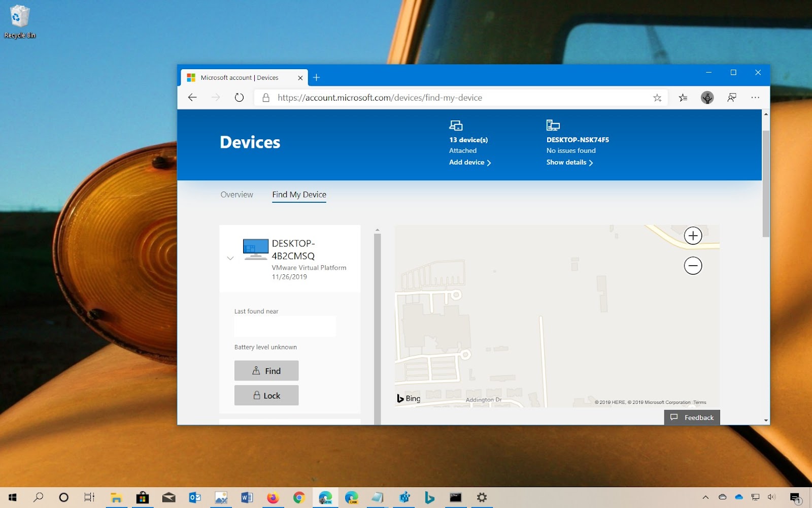This screenshot has height=508, width=812.
Task: Open Cortana from taskbar
Action: (x=63, y=497)
